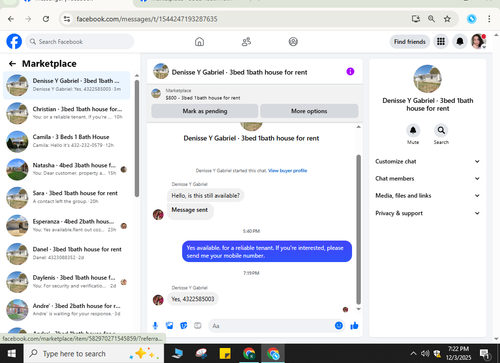Open the notifications bell in header
500x363 pixels.
pyautogui.click(x=460, y=42)
